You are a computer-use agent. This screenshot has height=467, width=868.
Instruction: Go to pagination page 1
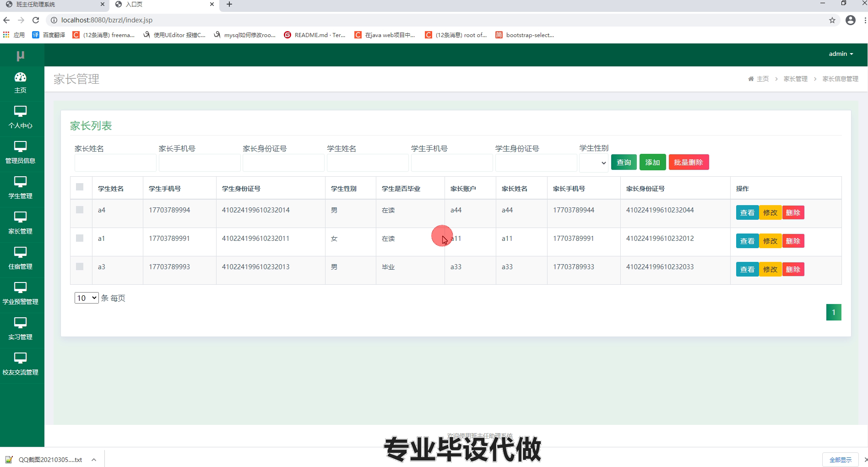point(834,312)
